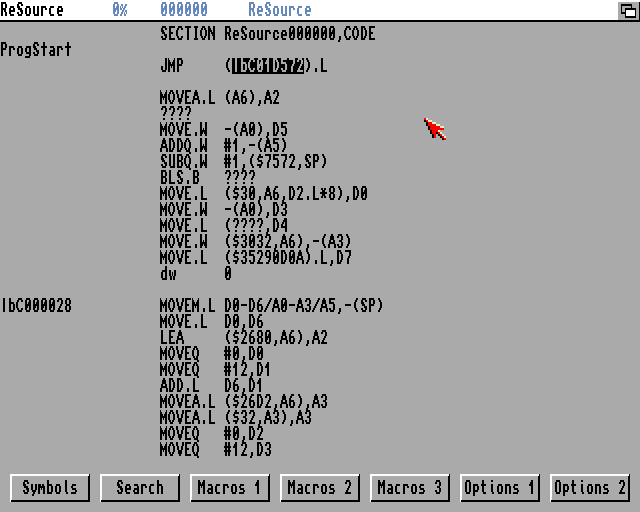The height and width of the screenshot is (512, 640).
Task: Select MOVE.L ($30,A6,D2.L*8),D0 line
Action: [x=264, y=194]
